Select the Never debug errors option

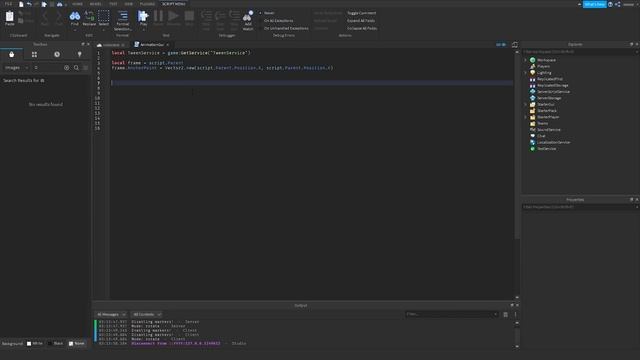click(x=267, y=13)
